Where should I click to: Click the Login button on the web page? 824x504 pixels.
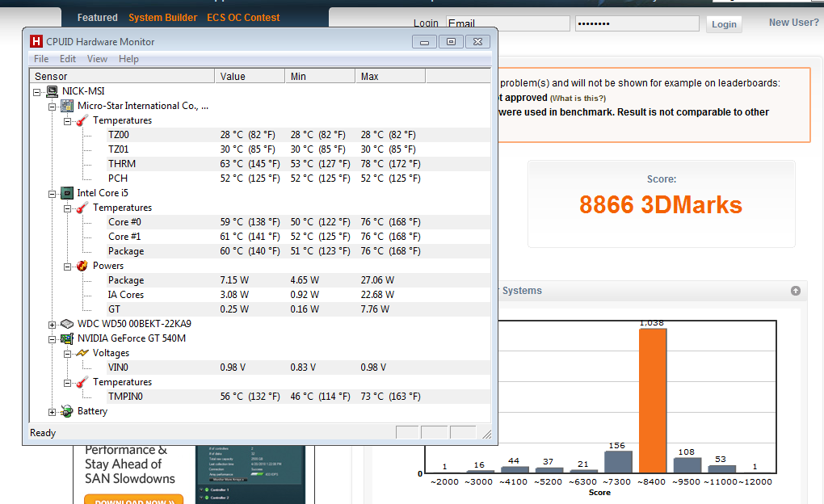(x=724, y=24)
